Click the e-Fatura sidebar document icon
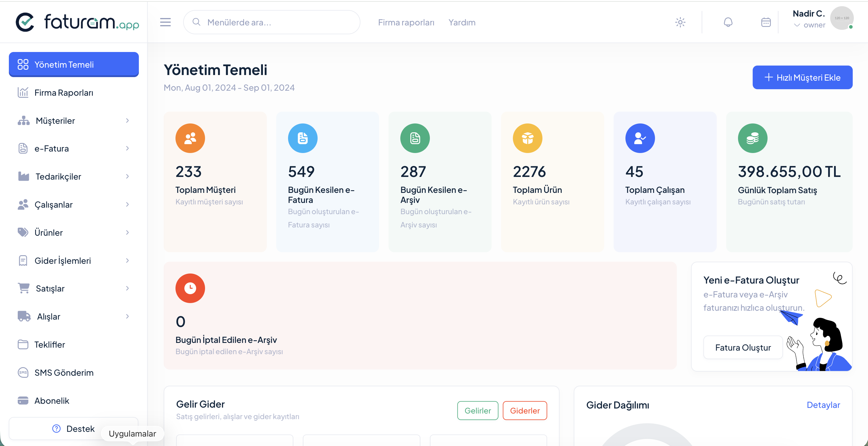Viewport: 868px width, 446px height. coord(23,148)
